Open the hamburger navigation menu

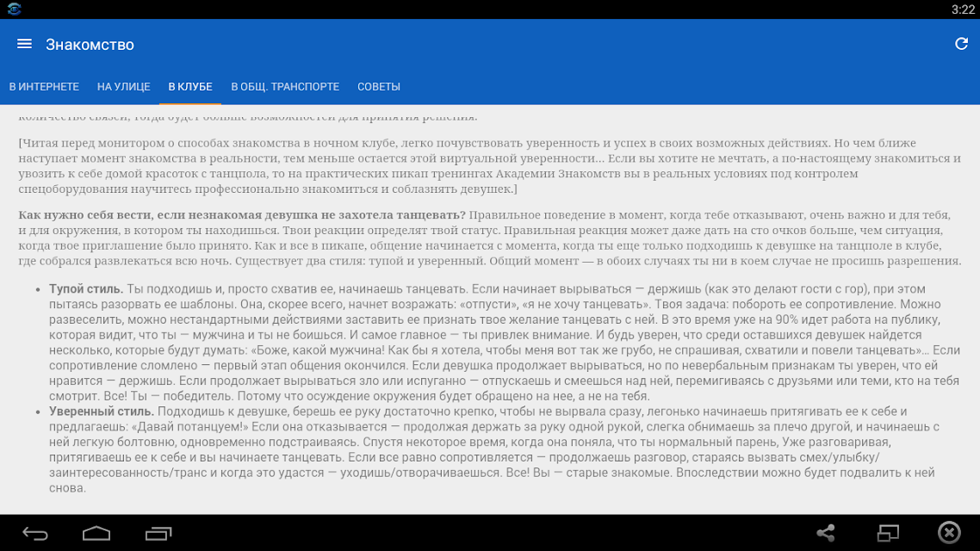point(24,44)
